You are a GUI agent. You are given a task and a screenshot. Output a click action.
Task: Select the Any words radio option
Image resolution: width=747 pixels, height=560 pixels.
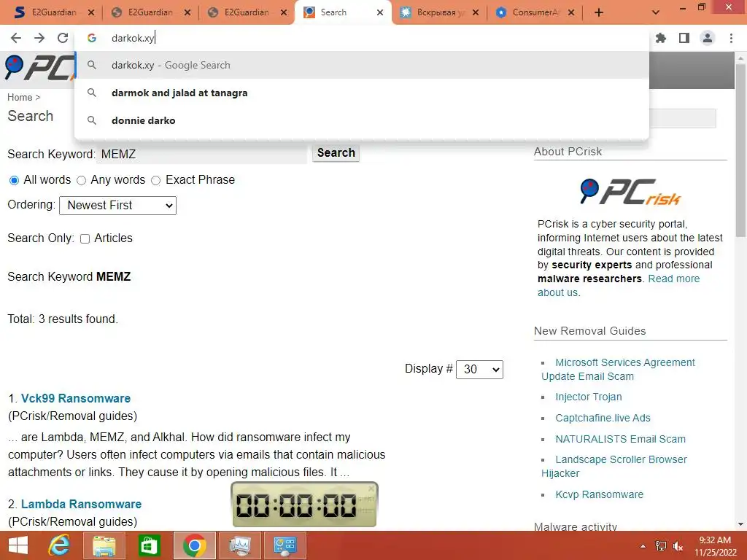(82, 181)
